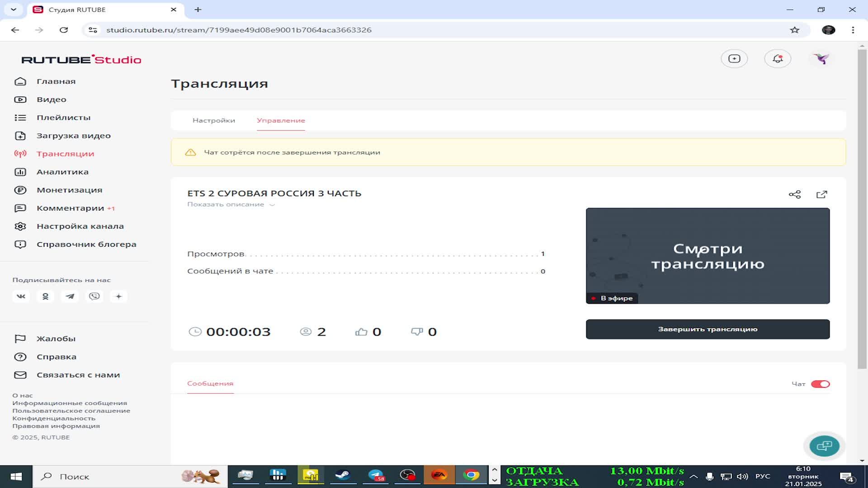Click the RUTUBE Studio logo

pyautogui.click(x=81, y=60)
